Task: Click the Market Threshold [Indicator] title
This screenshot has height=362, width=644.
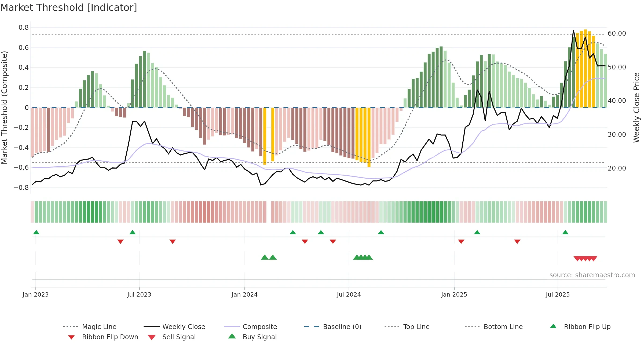Action: 69,8
